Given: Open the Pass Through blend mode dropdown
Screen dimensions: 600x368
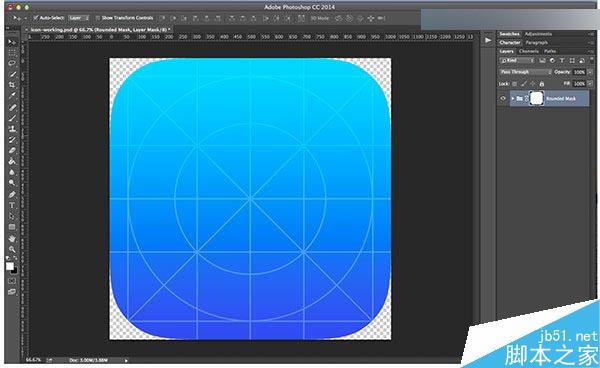Looking at the screenshot, I should point(525,72).
